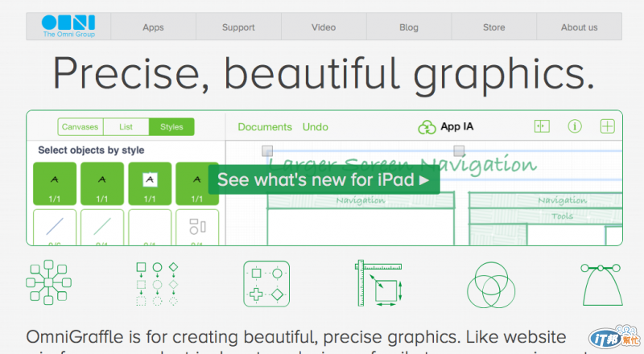Image resolution: width=644 pixels, height=354 pixels.
Task: Open the info inspector icon
Action: (x=575, y=126)
